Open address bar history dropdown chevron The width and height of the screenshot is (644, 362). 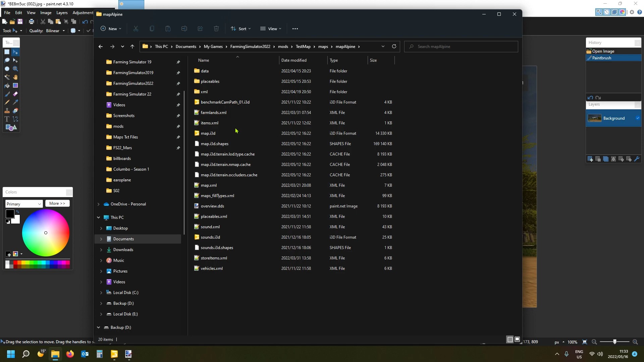coord(383,46)
